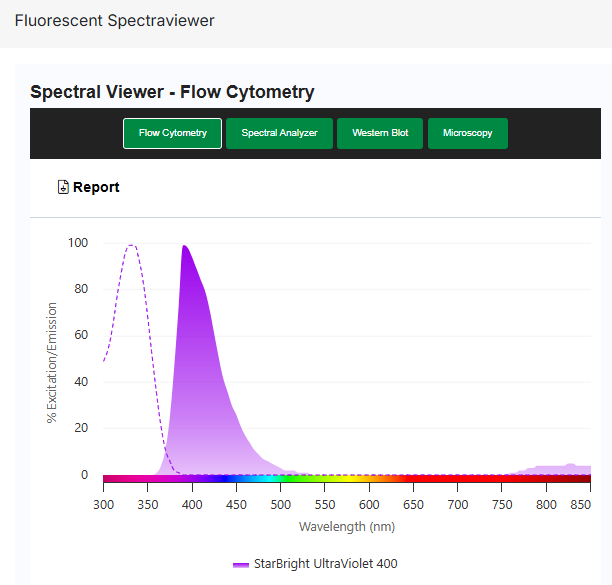612x585 pixels.
Task: Click the Fluorescent Spectraviewer page title
Action: (114, 20)
